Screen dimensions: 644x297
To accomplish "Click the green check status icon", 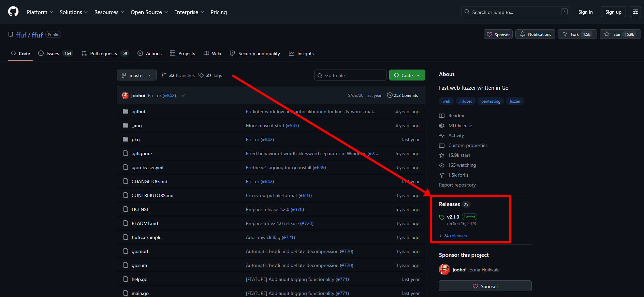I will tap(184, 95).
